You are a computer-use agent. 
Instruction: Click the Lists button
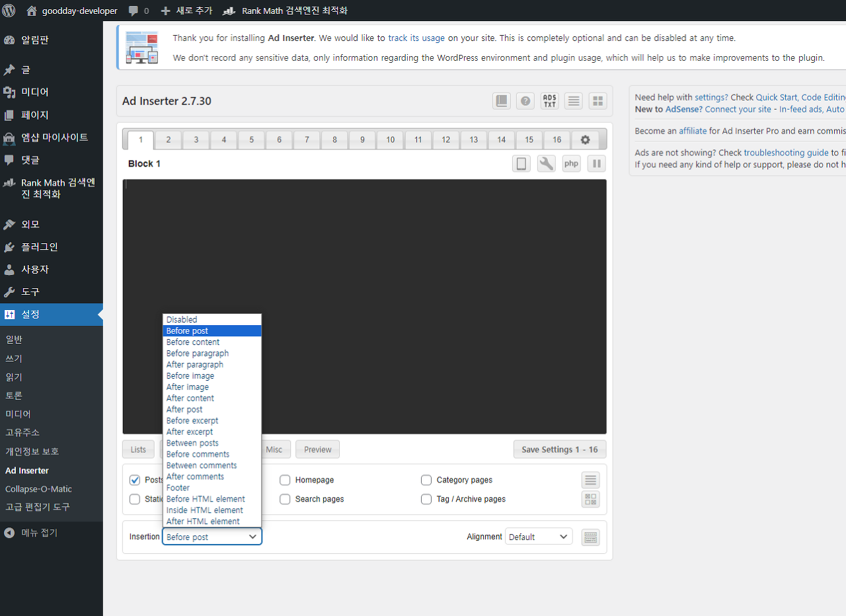point(138,449)
